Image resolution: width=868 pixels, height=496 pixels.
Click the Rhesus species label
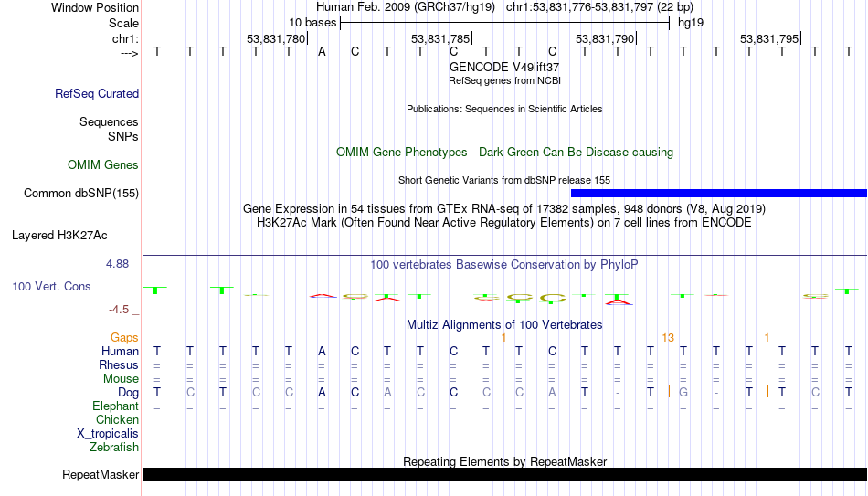click(x=119, y=365)
